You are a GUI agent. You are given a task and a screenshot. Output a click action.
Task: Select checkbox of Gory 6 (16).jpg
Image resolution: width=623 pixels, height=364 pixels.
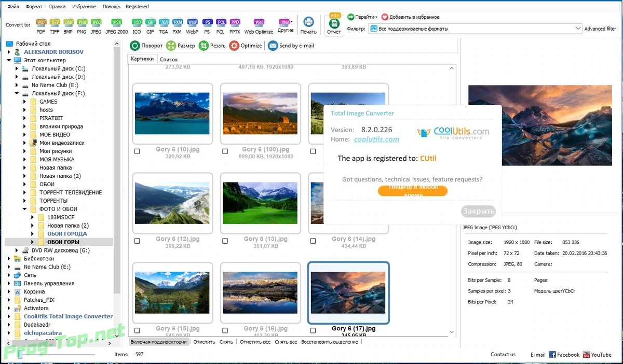(x=225, y=330)
